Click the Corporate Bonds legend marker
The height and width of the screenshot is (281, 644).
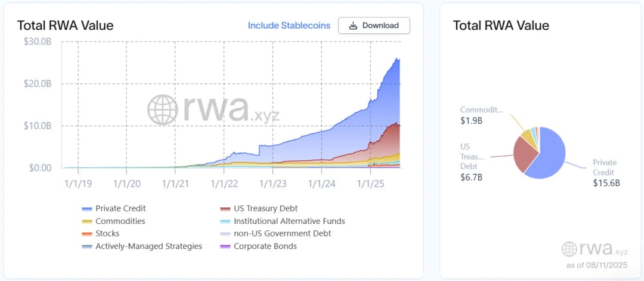[x=225, y=246]
